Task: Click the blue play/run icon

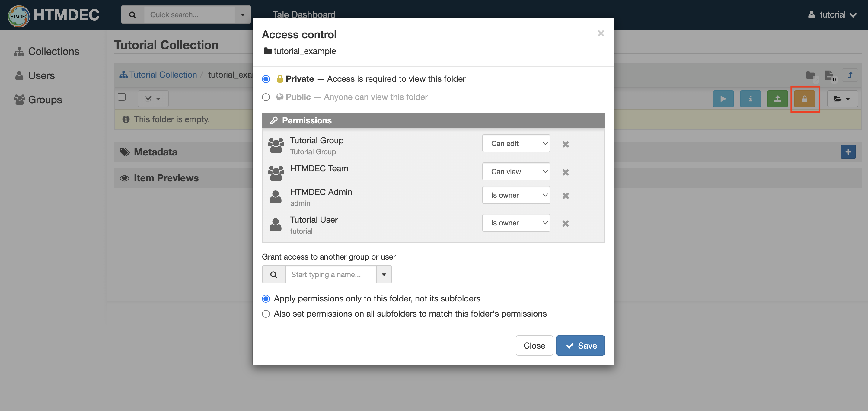Action: coord(723,99)
